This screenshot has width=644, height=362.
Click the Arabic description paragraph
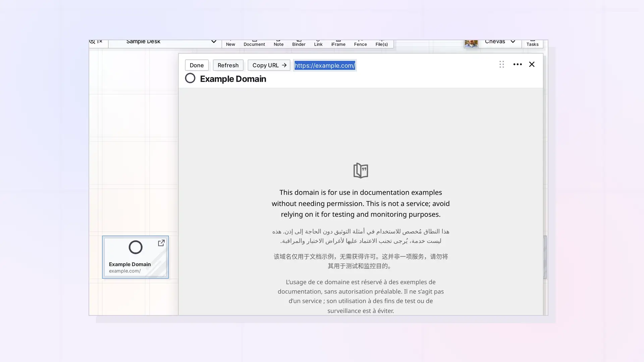point(361,236)
